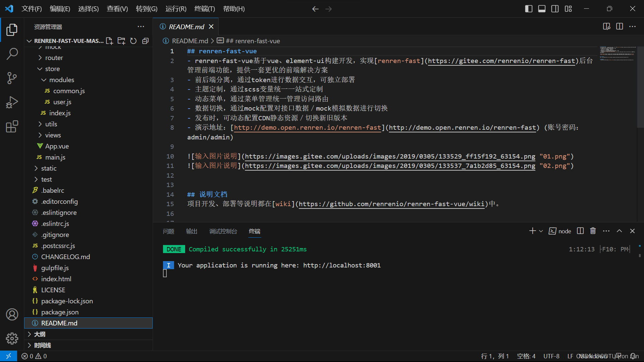Open the Search view in activity bar
The image size is (644, 362).
point(12,54)
